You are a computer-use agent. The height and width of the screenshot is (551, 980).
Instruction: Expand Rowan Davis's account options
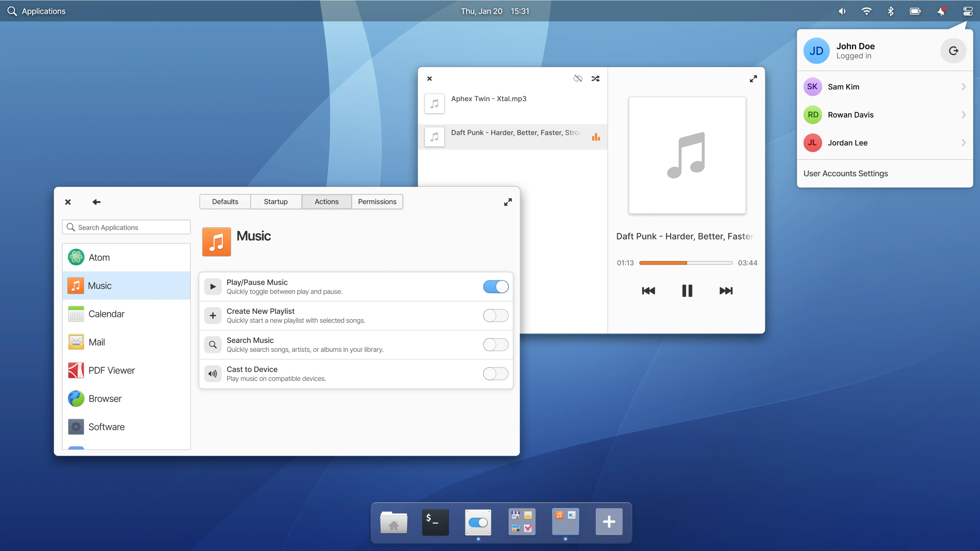pyautogui.click(x=963, y=114)
